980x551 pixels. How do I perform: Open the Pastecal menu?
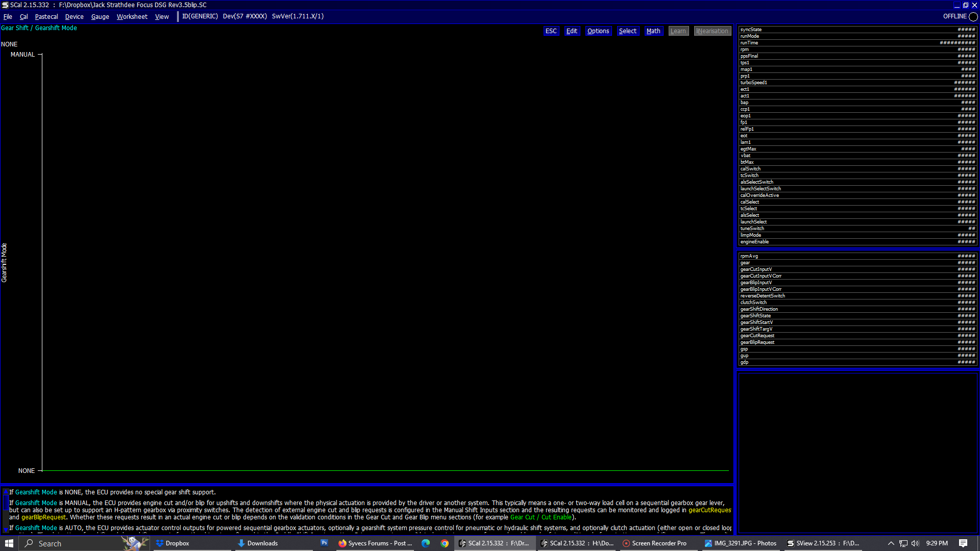pos(46,17)
